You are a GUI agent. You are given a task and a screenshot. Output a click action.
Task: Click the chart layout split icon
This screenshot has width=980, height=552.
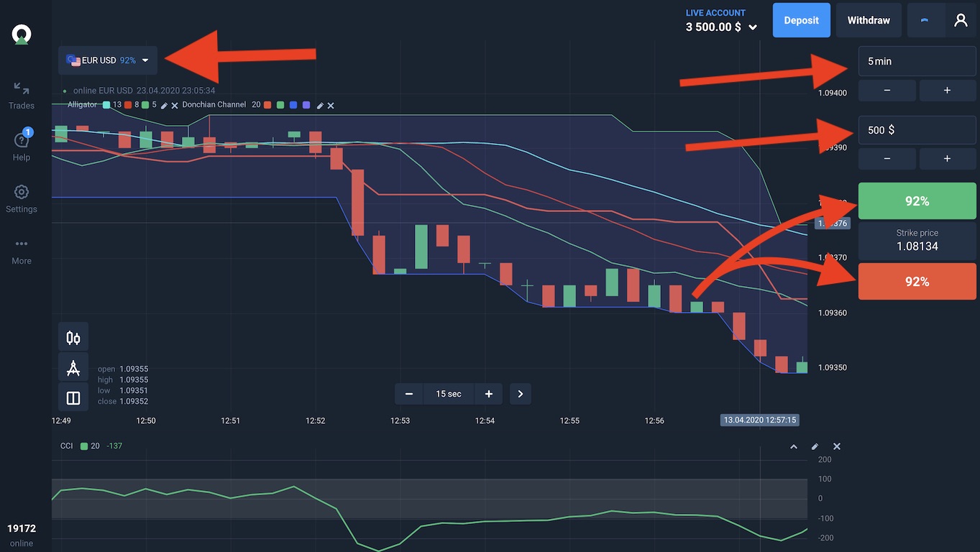point(73,397)
